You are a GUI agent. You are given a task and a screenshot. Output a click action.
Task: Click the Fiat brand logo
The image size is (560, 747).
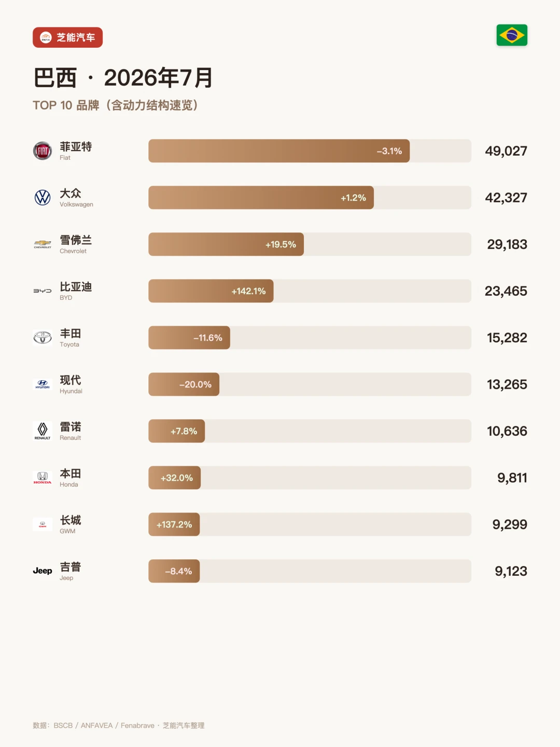coord(43,151)
